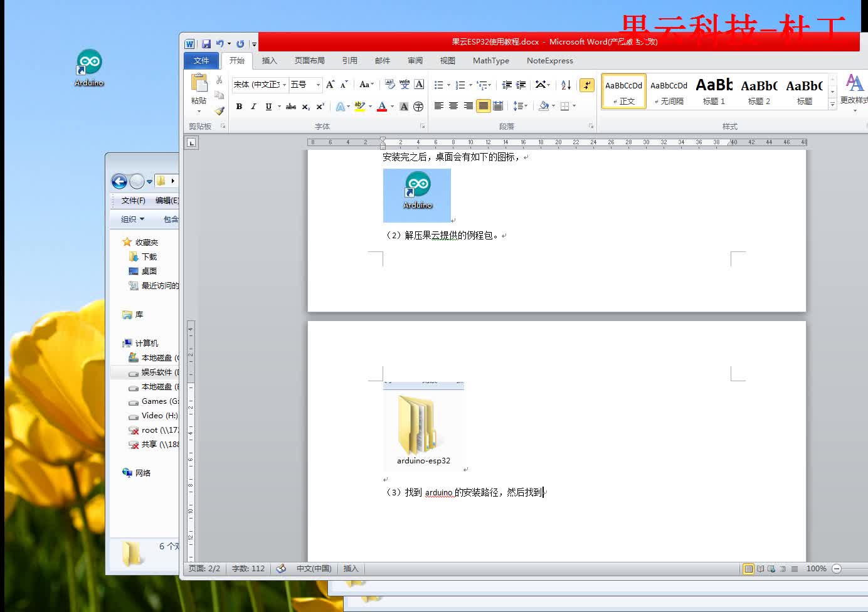
Task: Open the font name dropdown (宋体)
Action: [284, 85]
